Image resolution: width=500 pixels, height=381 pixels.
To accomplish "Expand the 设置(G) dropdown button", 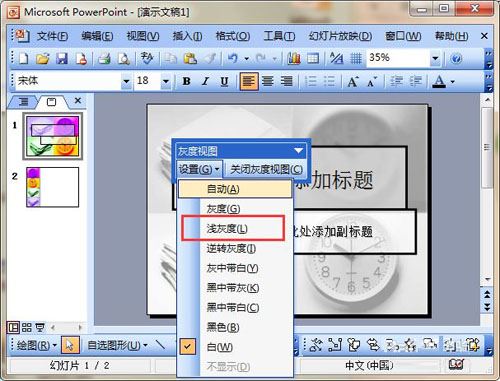I will pos(199,169).
